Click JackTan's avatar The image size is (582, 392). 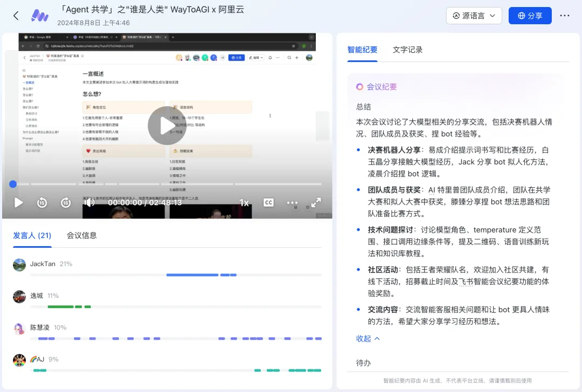click(19, 265)
